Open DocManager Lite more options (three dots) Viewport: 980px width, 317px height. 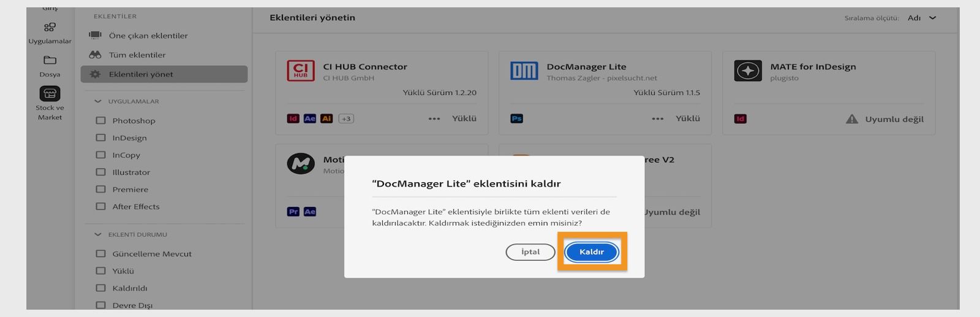click(658, 119)
